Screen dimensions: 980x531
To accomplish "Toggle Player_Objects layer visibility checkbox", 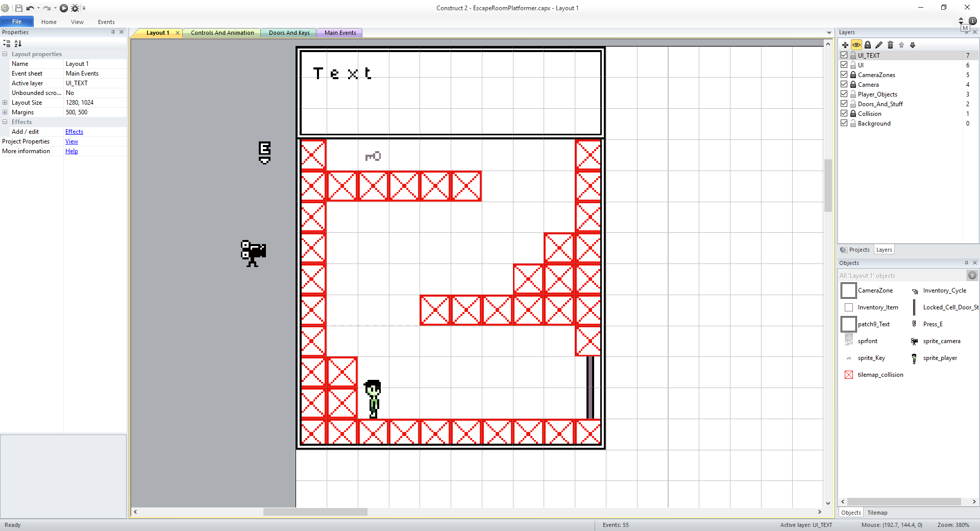I will click(x=844, y=94).
